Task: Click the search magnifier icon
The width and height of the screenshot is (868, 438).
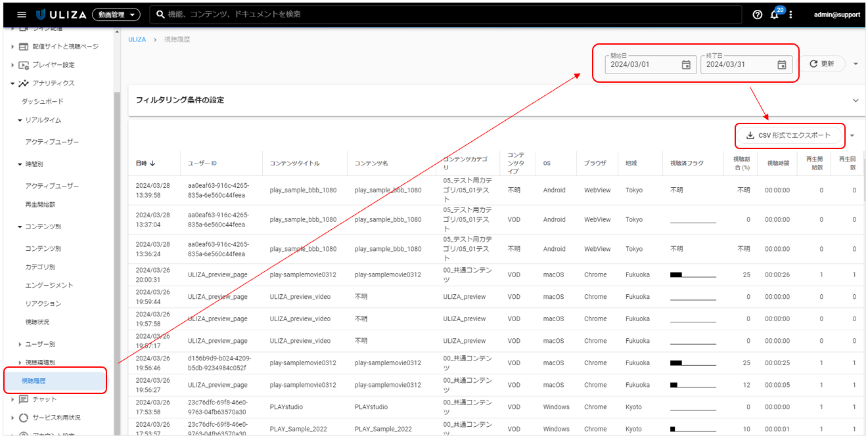Action: tap(160, 14)
